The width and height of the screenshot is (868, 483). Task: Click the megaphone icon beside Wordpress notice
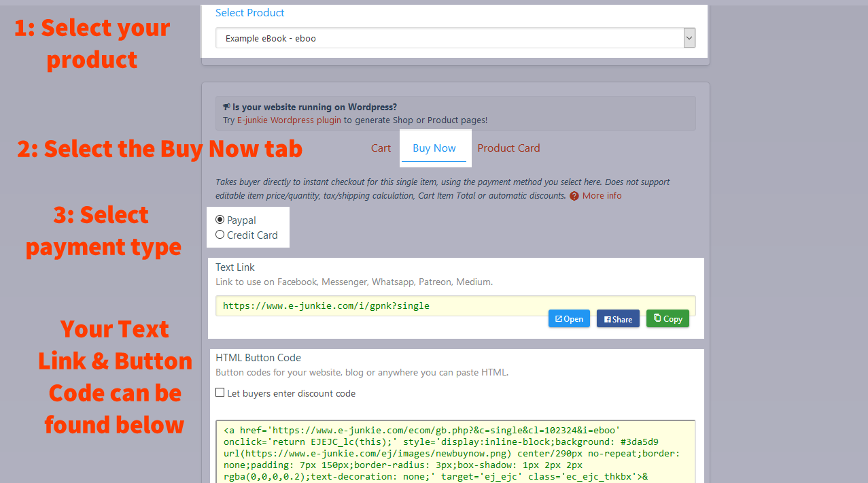(x=226, y=107)
